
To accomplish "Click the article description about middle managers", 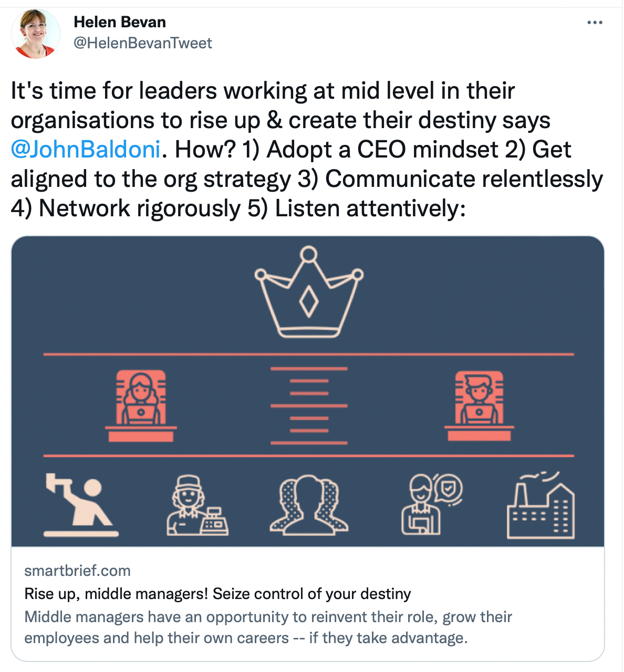I will tap(268, 627).
